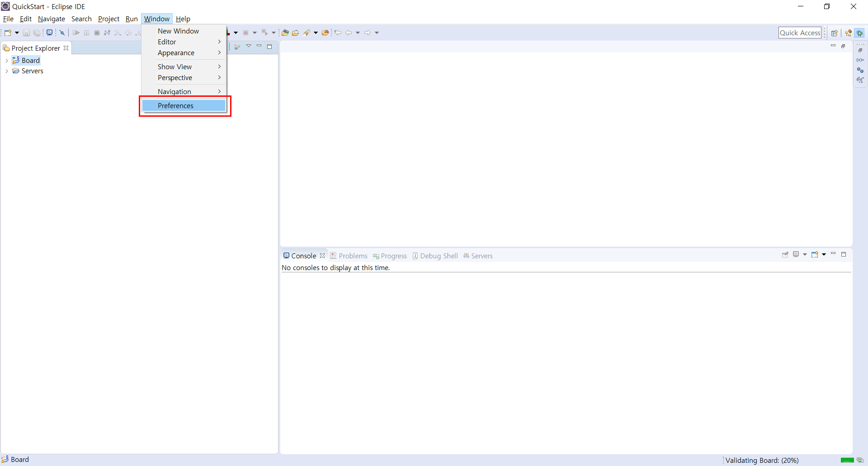Click the Open Perspective icon

pyautogui.click(x=835, y=33)
